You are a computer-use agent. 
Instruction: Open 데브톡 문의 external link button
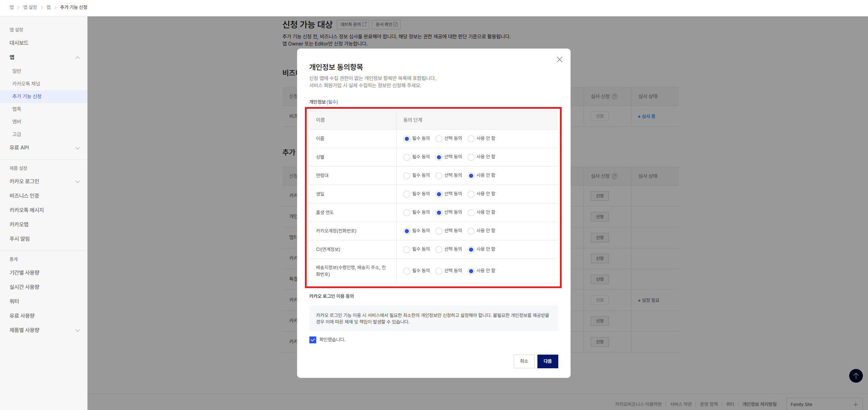click(x=353, y=24)
